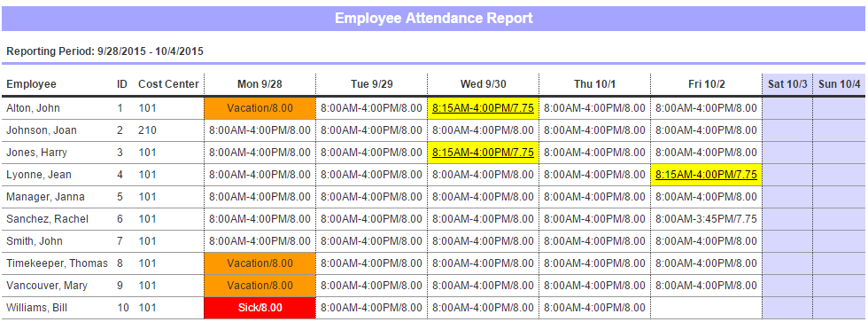Select the Mon 9/28 column header
Image resolution: width=868 pixels, height=322 pixels.
tap(260, 84)
